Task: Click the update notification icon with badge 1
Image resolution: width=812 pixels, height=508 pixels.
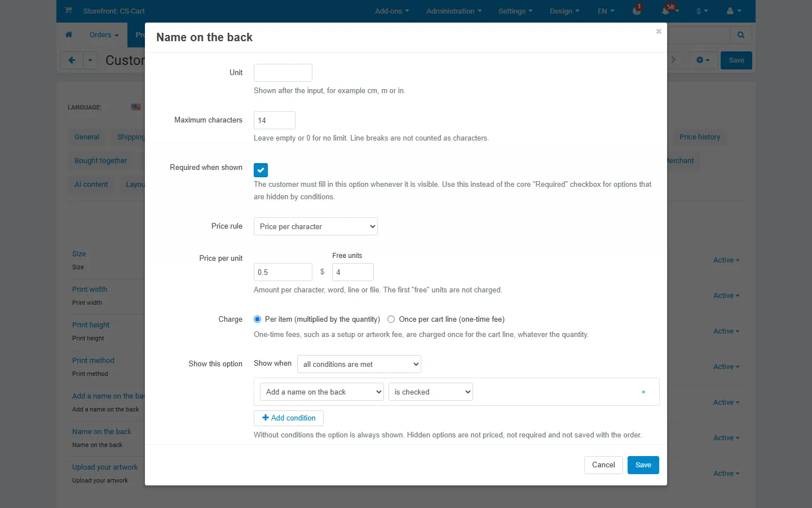Action: pos(637,10)
